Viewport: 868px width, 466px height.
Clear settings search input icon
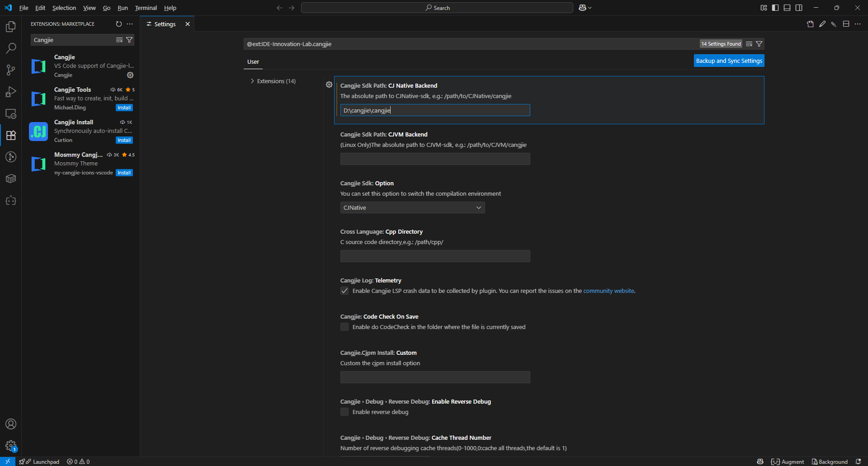[749, 44]
